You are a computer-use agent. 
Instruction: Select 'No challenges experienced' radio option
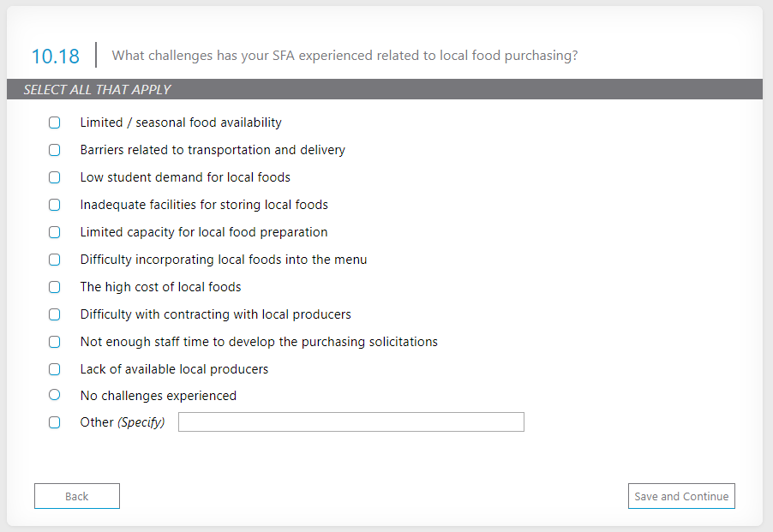pos(55,395)
